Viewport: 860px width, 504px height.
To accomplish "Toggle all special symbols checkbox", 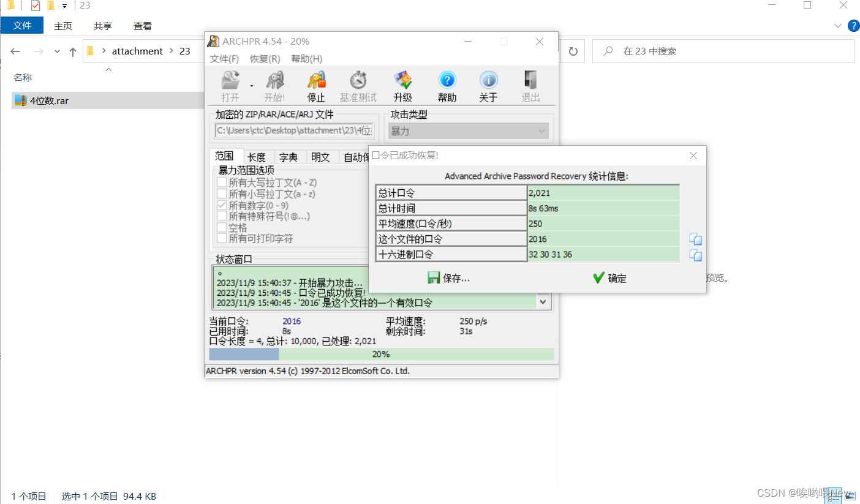I will coord(222,216).
